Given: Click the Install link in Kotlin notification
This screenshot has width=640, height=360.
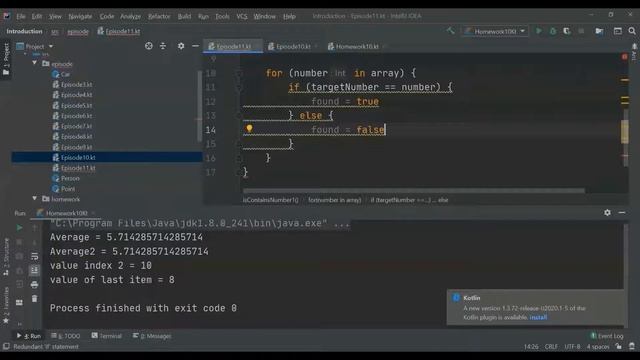Looking at the screenshot, I should (538, 317).
